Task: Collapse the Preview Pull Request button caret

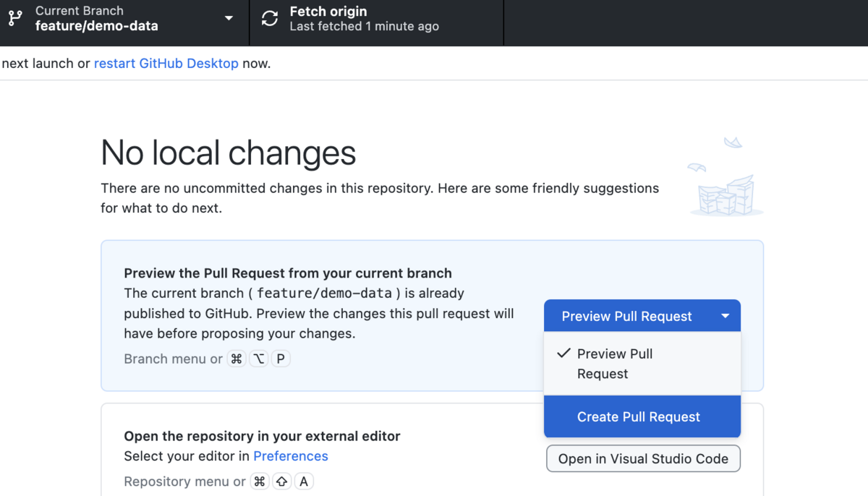Action: coord(725,316)
